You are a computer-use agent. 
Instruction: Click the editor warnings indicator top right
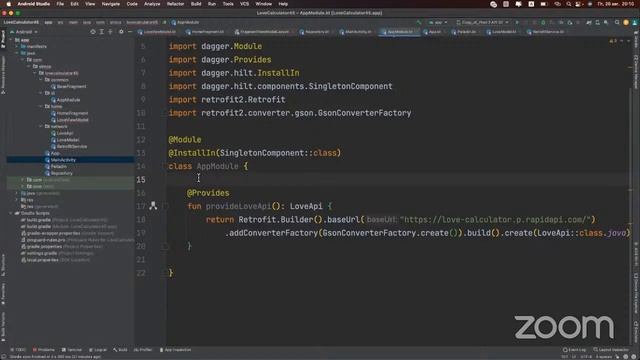pos(613,41)
